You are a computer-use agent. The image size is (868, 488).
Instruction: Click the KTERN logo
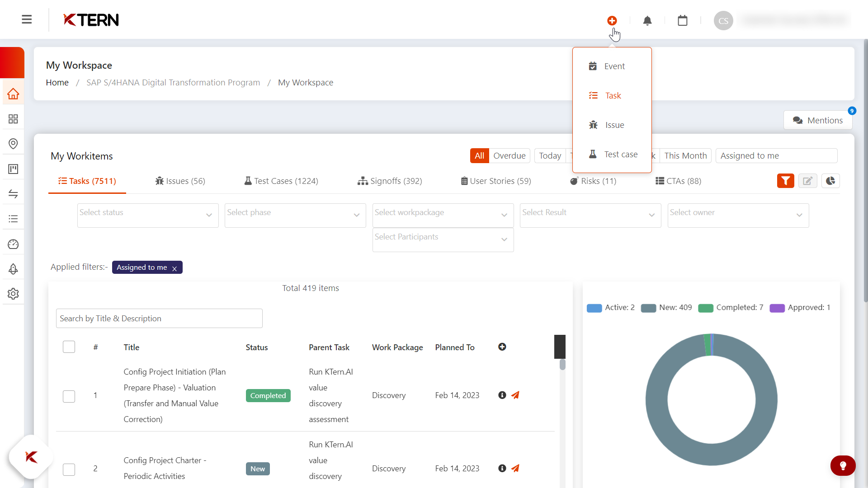point(91,20)
